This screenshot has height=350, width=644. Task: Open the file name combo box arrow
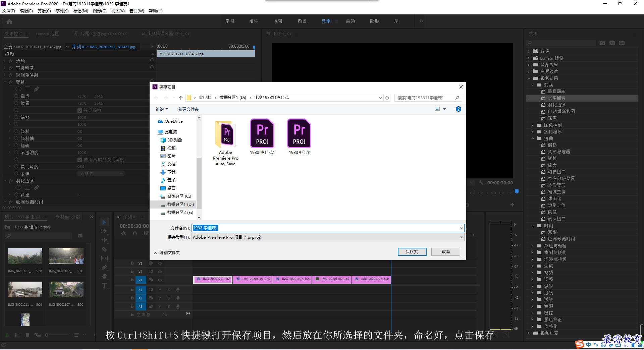(461, 228)
